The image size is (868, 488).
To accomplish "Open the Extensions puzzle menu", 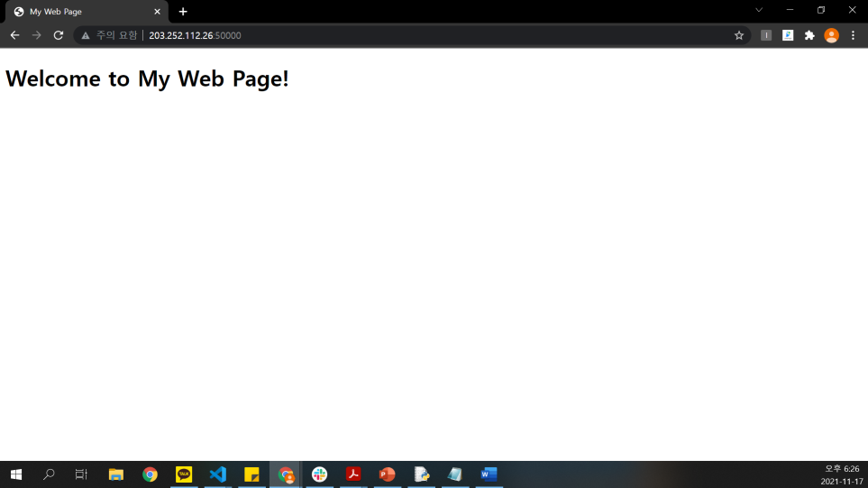I will tap(810, 35).
